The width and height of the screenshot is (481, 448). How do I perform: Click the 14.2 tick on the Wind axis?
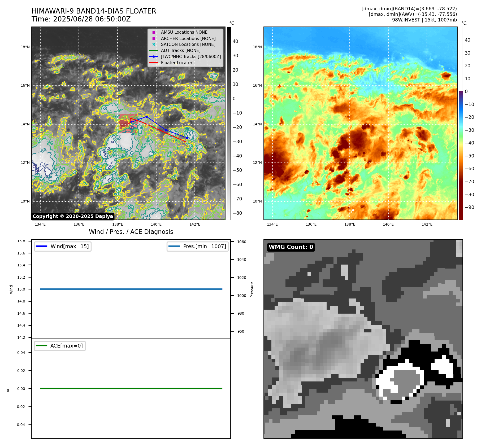click(21, 337)
